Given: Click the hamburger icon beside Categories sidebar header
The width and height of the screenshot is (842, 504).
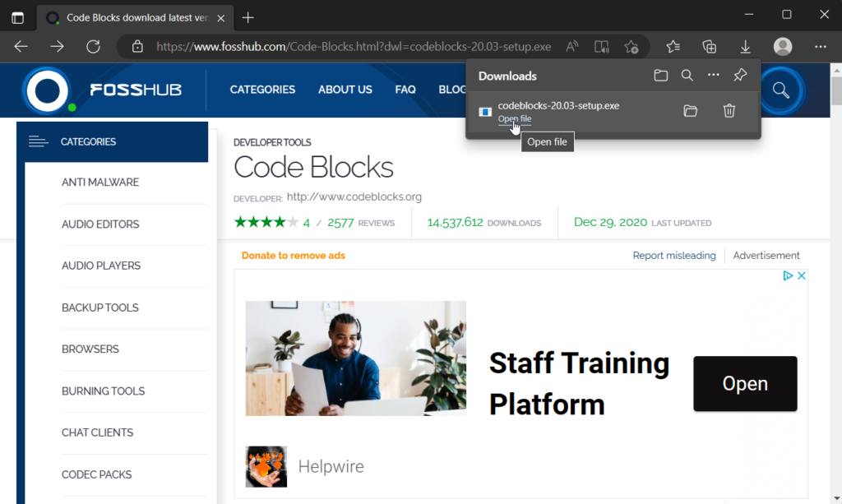Looking at the screenshot, I should 38,141.
